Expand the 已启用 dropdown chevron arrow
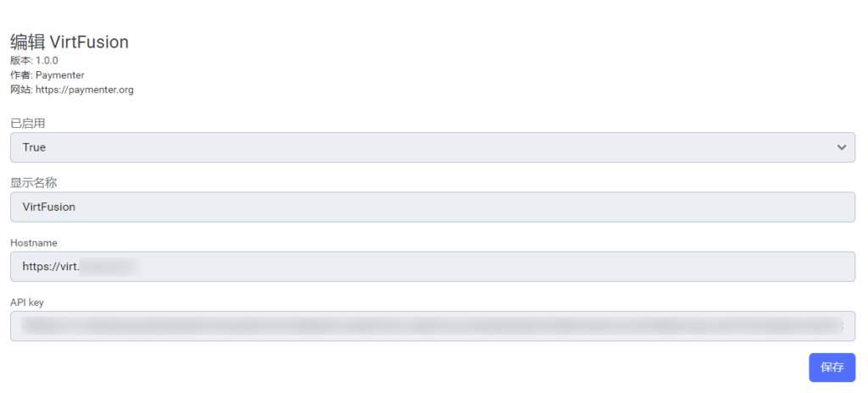This screenshot has width=868, height=393. point(841,147)
